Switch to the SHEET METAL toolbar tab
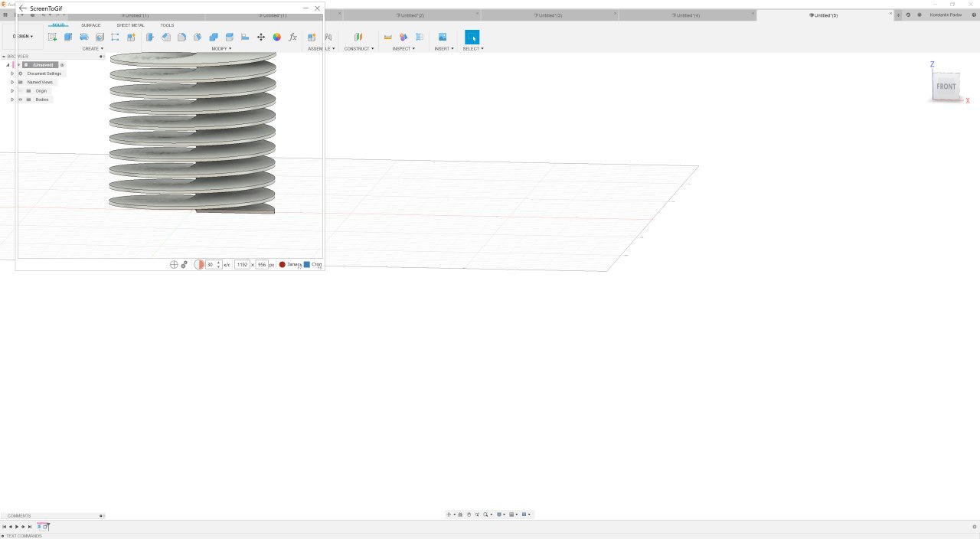980x539 pixels. [x=130, y=25]
